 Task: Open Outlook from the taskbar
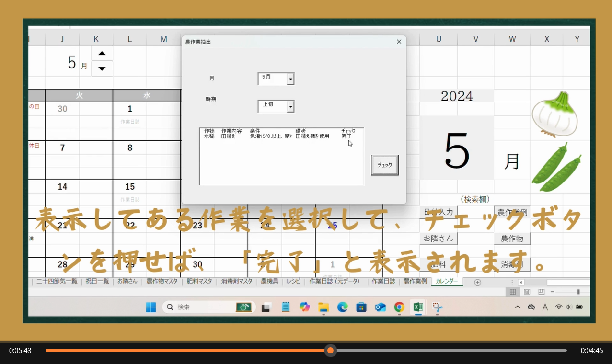pyautogui.click(x=381, y=307)
